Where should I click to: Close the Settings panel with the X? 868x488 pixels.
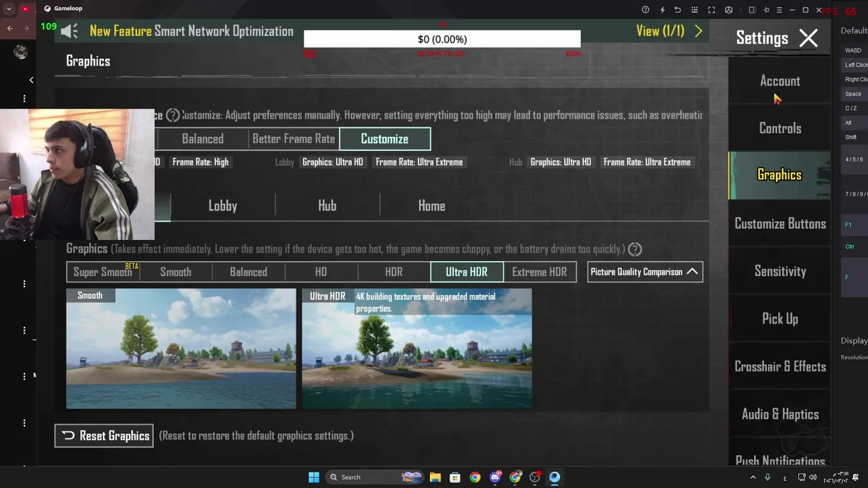click(x=808, y=39)
